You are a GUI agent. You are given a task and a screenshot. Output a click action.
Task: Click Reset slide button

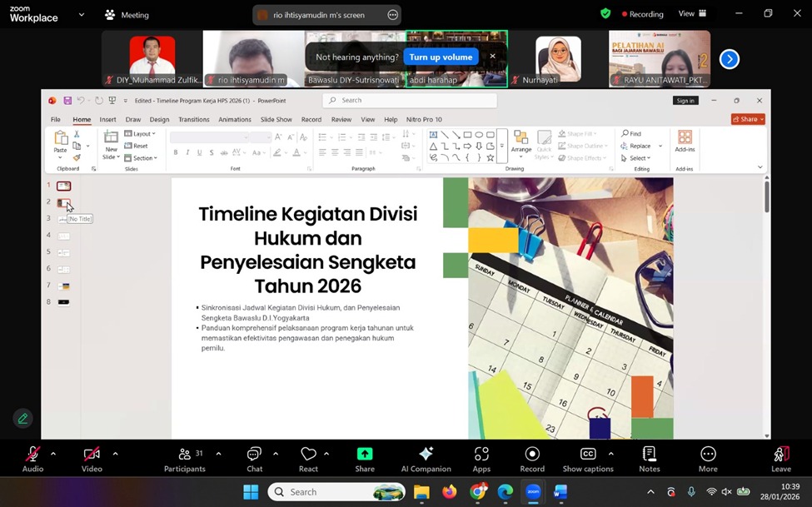tap(137, 146)
